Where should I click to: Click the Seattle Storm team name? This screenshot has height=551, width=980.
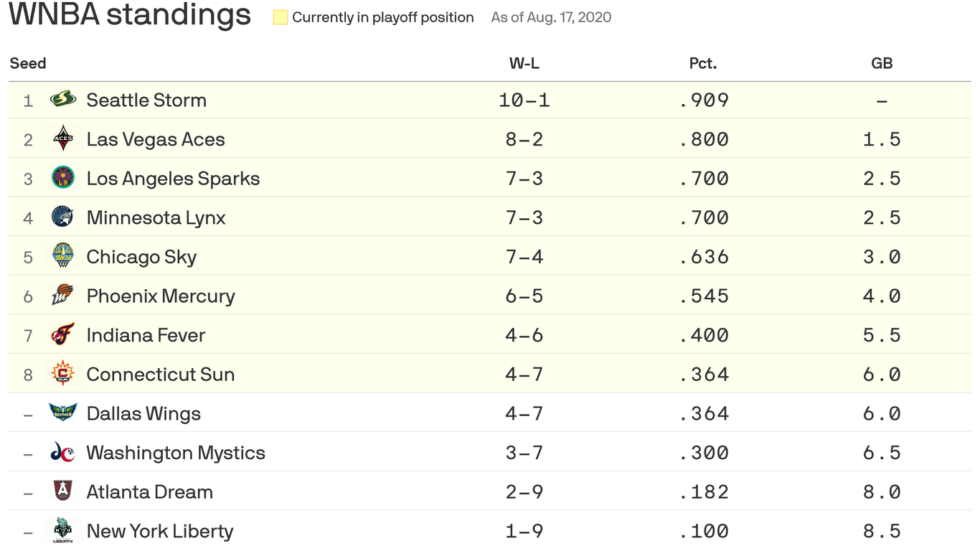146,100
